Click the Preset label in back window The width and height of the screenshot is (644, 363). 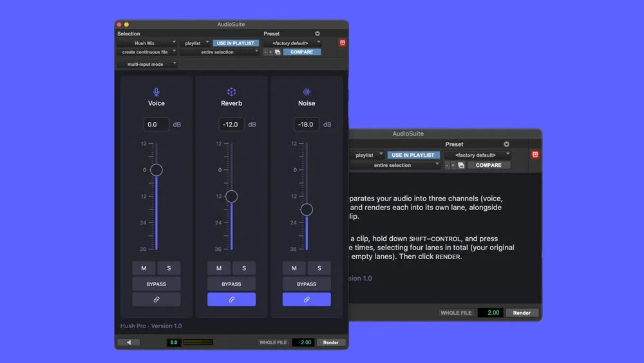[454, 144]
